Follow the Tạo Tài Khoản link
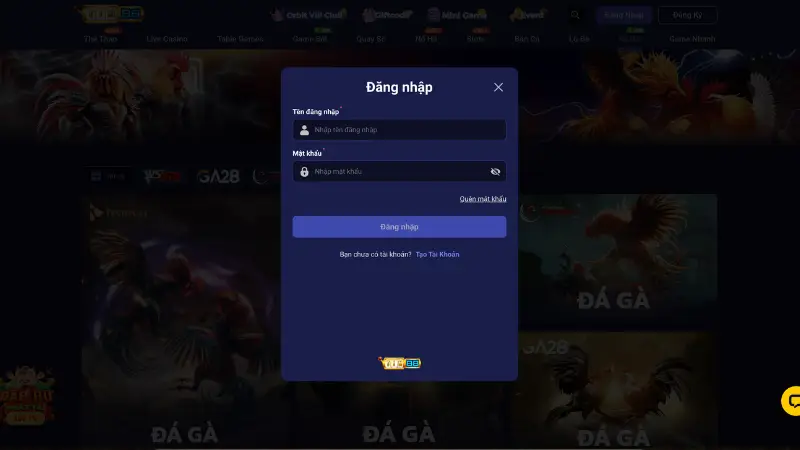Screen dimensions: 800x450 point(437,254)
